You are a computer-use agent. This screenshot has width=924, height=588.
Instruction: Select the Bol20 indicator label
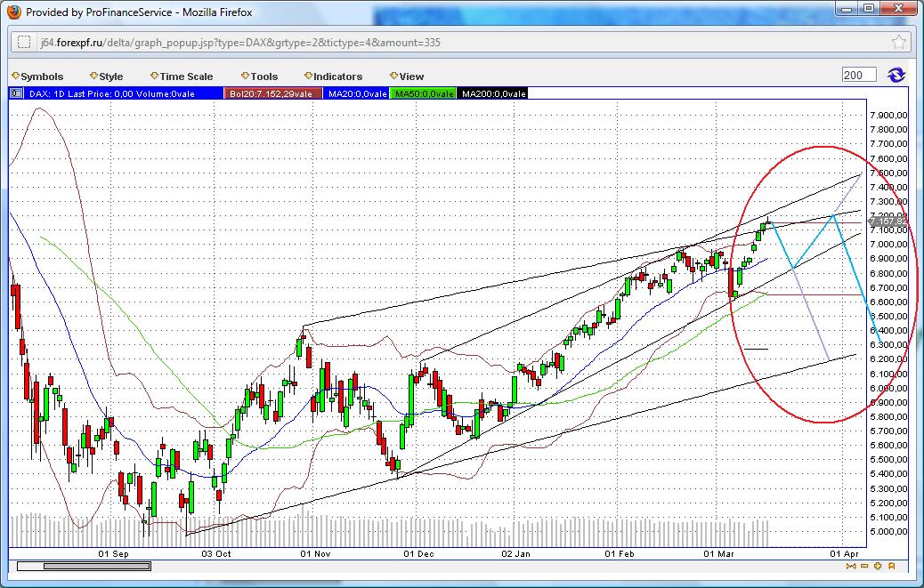[x=273, y=93]
